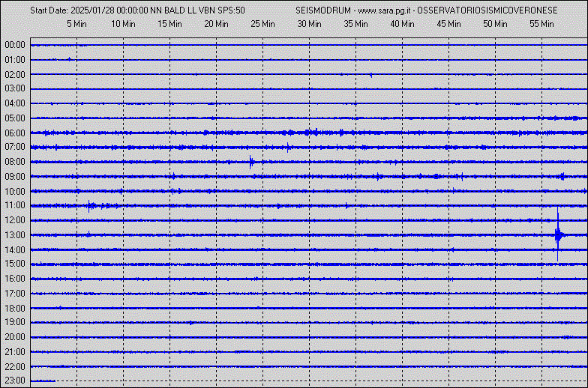This screenshot has height=388, width=588.
Task: Click the 22:00 hour label
Action: tap(15, 367)
